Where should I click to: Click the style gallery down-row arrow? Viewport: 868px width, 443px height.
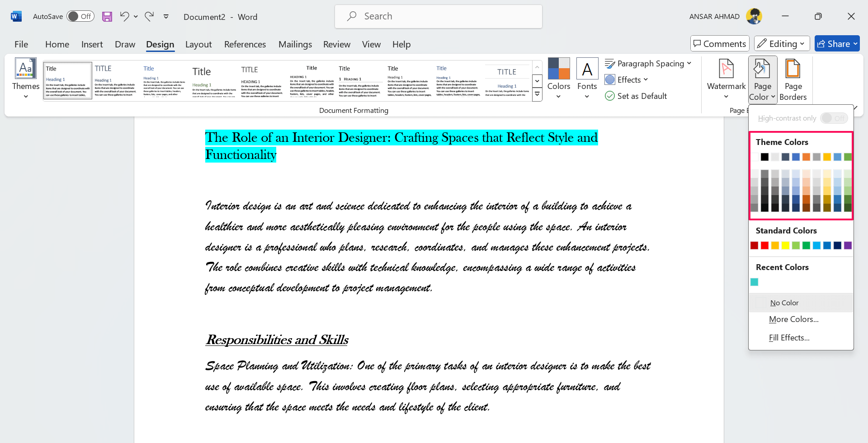pyautogui.click(x=537, y=81)
